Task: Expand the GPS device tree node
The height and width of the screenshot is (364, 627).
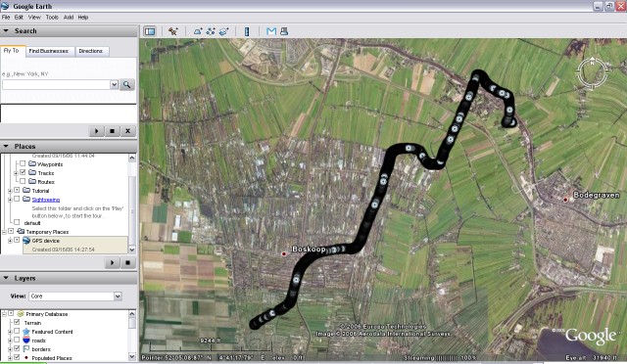Action: pyautogui.click(x=10, y=241)
